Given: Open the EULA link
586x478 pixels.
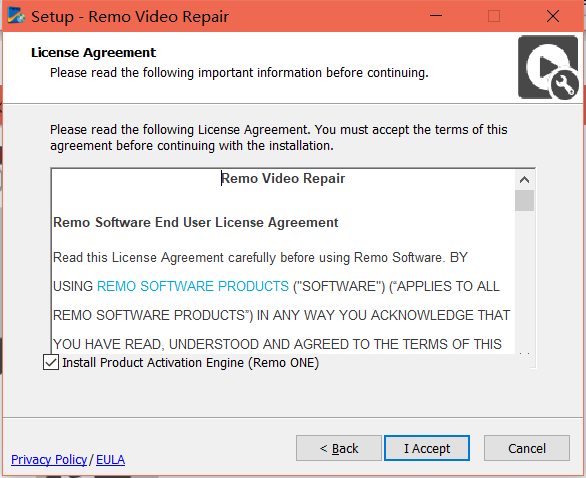Looking at the screenshot, I should 111,459.
